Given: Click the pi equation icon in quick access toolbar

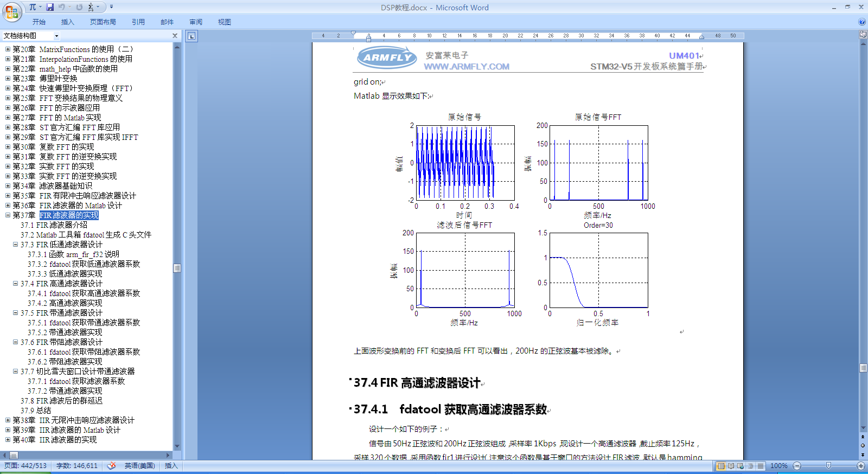Looking at the screenshot, I should 33,7.
